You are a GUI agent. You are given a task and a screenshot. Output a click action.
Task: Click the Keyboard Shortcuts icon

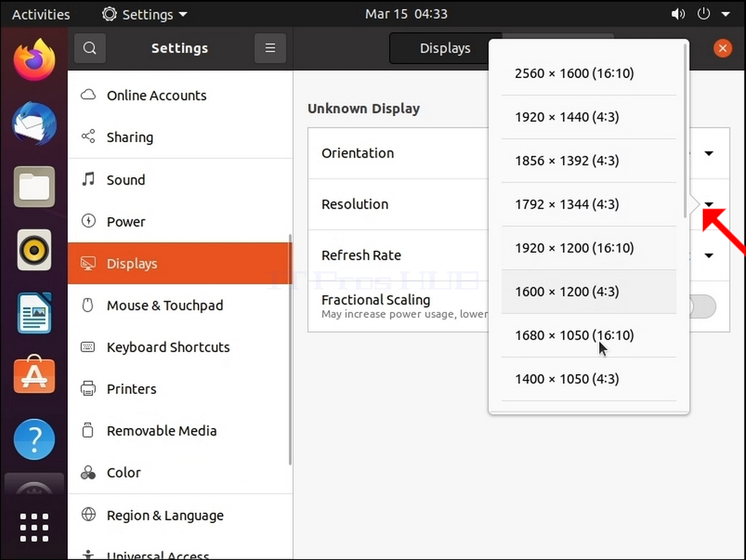pos(88,347)
